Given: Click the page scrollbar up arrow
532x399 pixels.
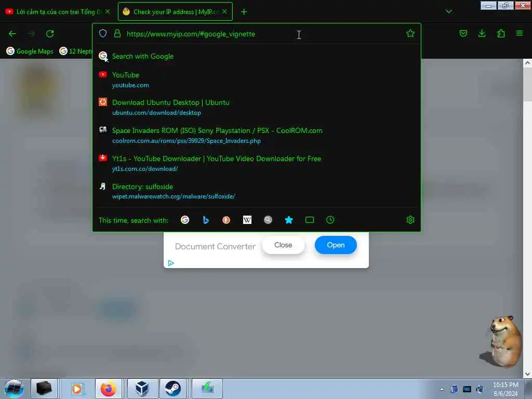Looking at the screenshot, I should click(527, 63).
